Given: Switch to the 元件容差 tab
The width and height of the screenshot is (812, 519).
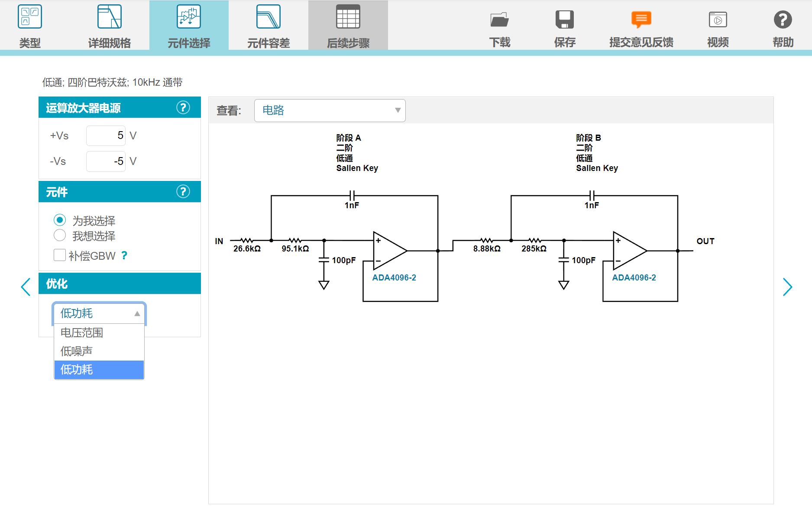Looking at the screenshot, I should coord(269,26).
